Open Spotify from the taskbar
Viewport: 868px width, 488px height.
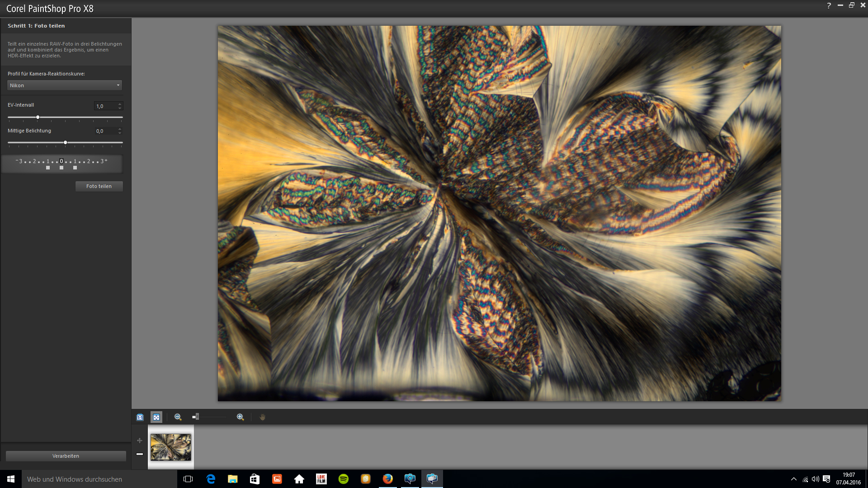(x=344, y=479)
